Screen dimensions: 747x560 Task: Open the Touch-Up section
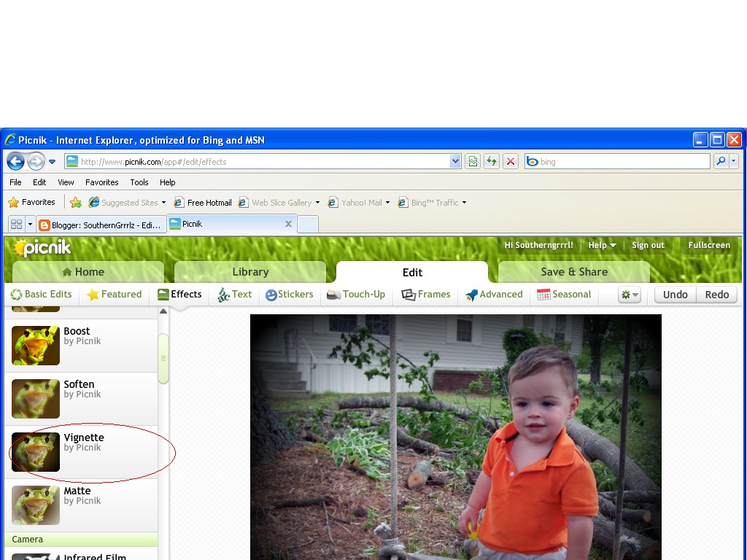[356, 295]
